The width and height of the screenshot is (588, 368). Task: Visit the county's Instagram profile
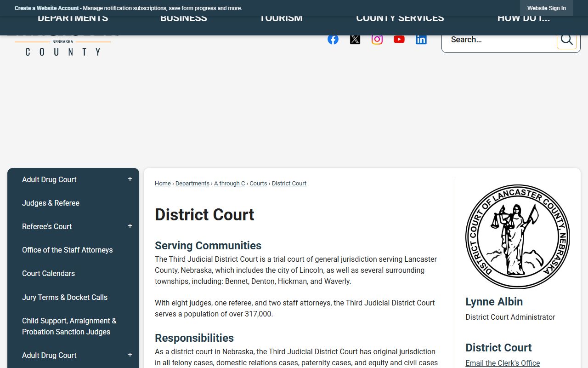click(x=377, y=39)
